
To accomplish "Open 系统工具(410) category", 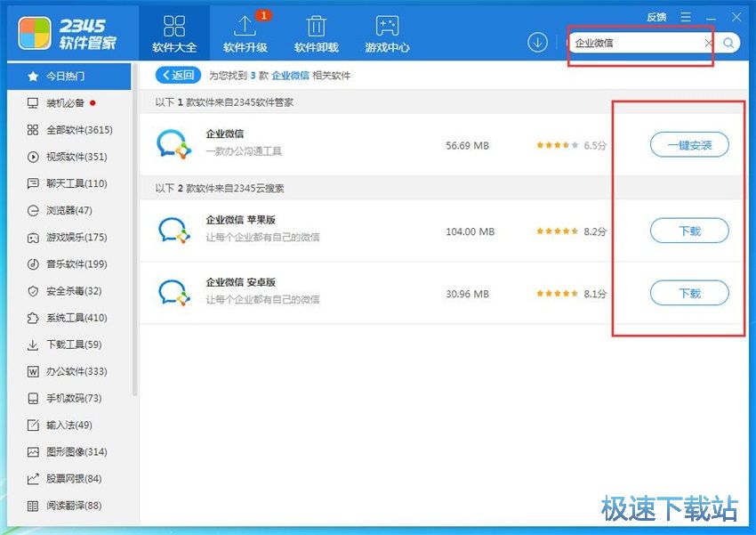I will [x=69, y=318].
